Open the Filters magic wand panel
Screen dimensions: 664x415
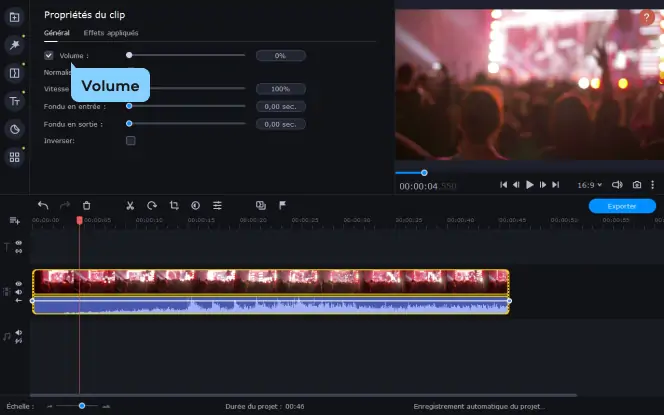[x=14, y=45]
